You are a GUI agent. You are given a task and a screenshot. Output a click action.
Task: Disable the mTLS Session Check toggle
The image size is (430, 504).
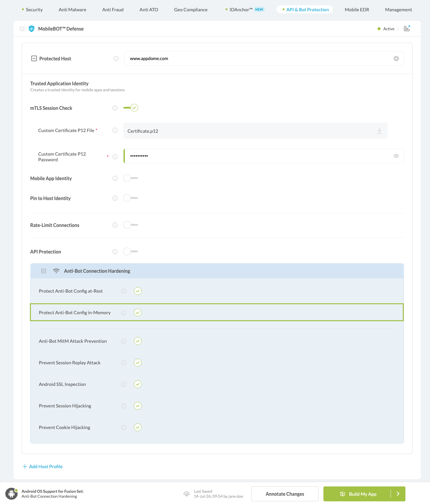click(130, 108)
